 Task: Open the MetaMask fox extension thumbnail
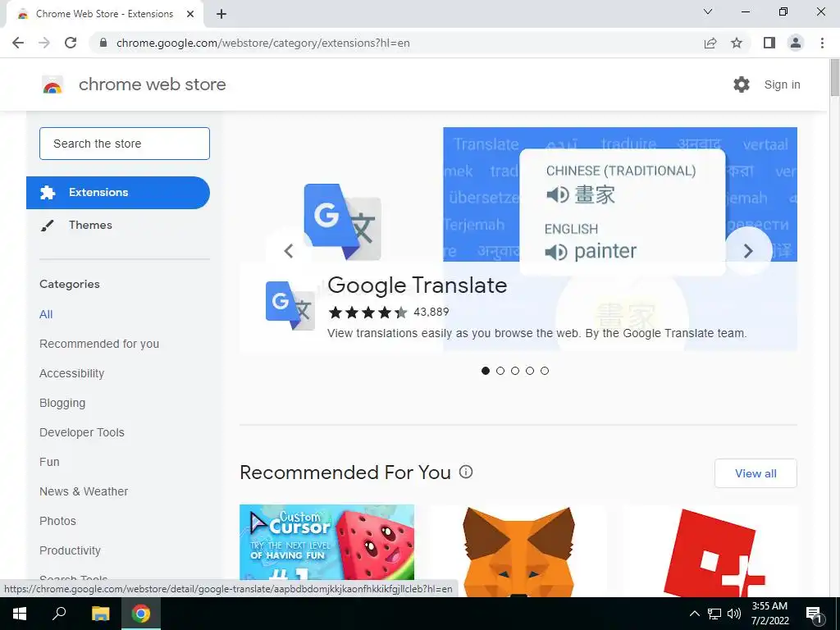pos(518,550)
